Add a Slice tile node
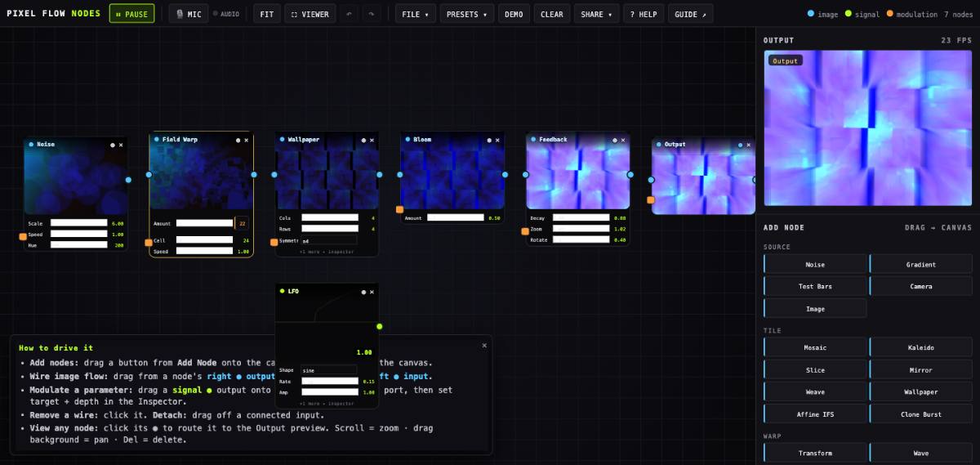 (815, 369)
